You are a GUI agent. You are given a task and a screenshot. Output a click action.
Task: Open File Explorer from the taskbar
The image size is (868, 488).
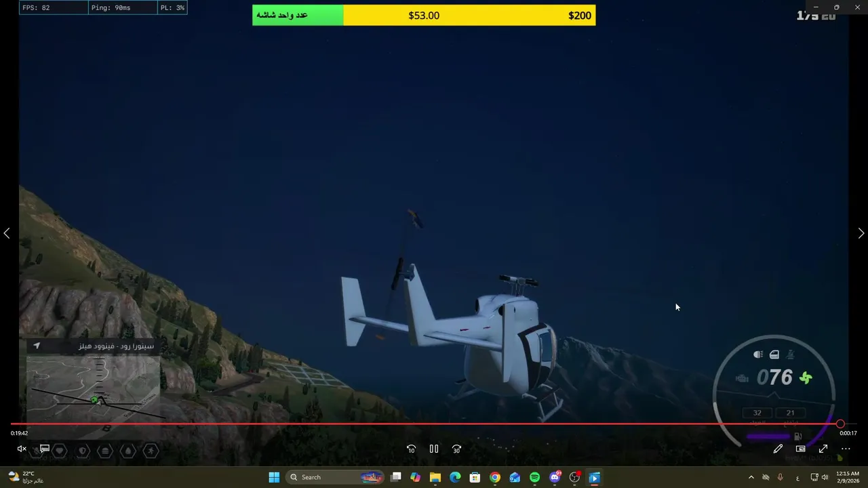click(435, 477)
